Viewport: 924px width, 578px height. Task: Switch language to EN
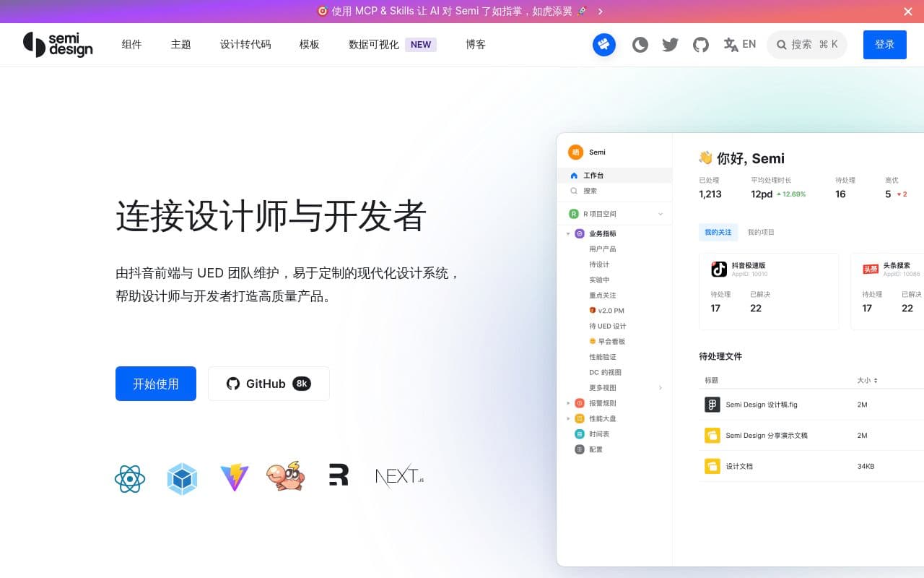[x=740, y=45]
